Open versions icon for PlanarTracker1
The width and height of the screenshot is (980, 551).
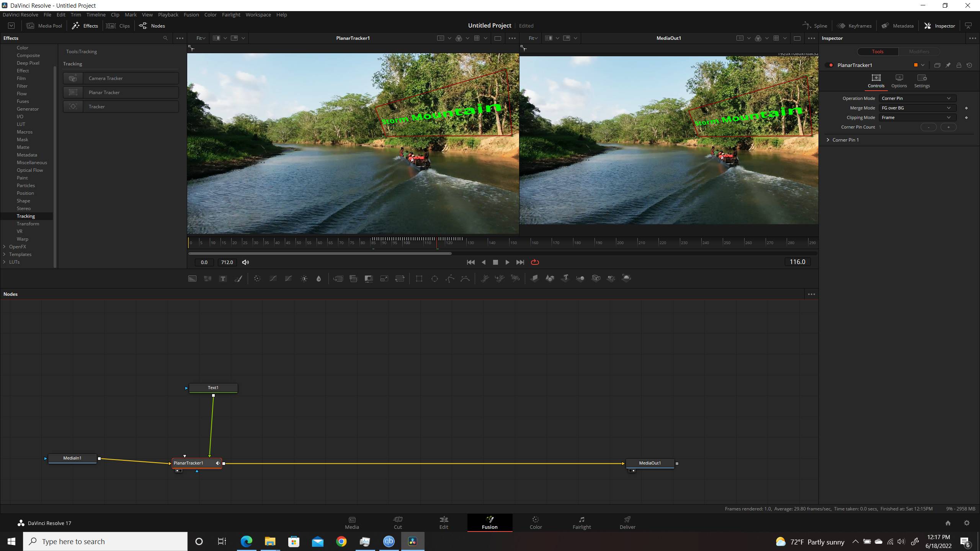pyautogui.click(x=937, y=65)
